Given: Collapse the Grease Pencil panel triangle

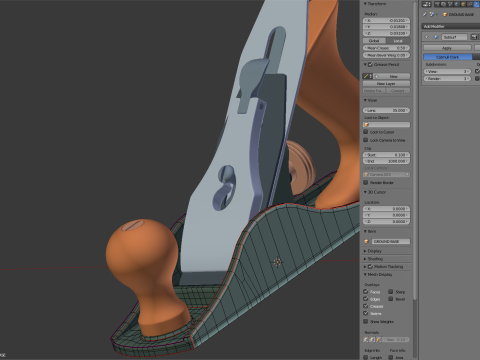Looking at the screenshot, I should point(365,64).
